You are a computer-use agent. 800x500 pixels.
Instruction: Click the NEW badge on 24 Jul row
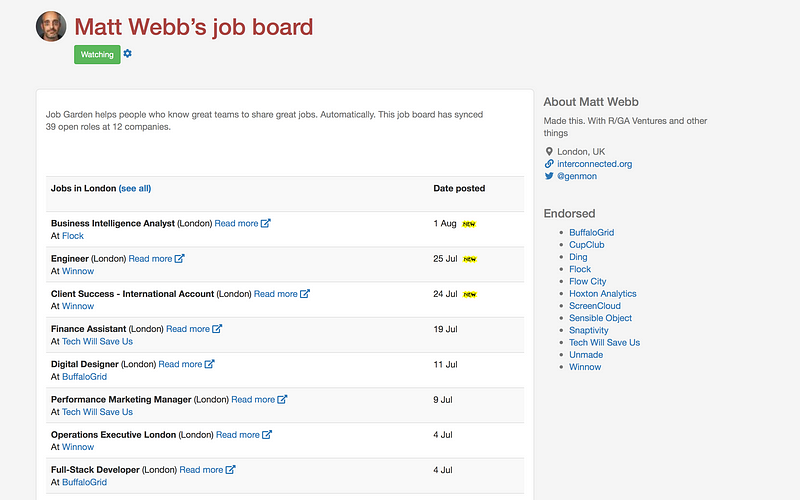click(x=469, y=294)
